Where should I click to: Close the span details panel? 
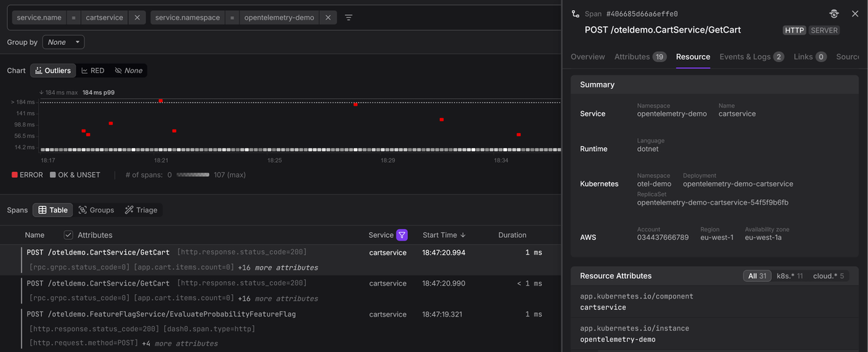854,14
